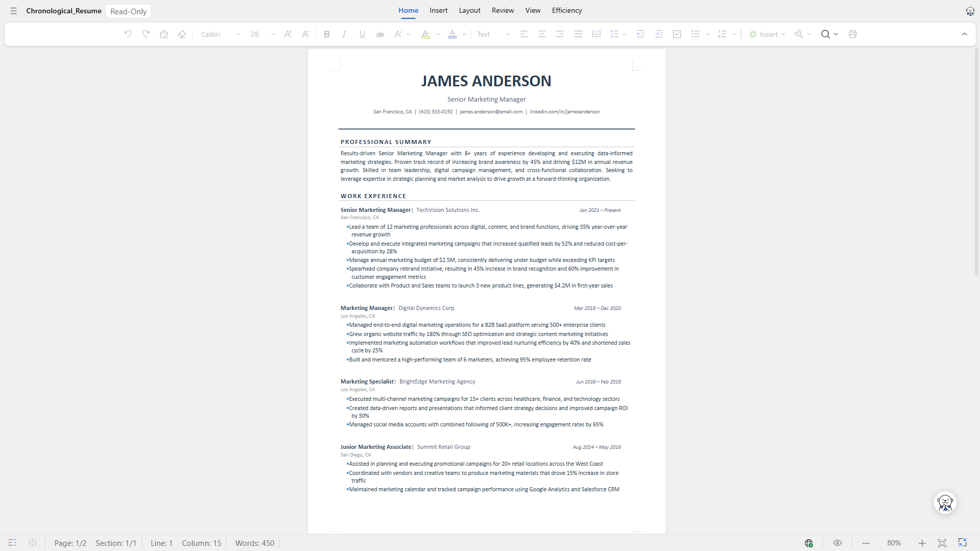Align text left
Image resolution: width=980 pixels, height=551 pixels.
524,34
